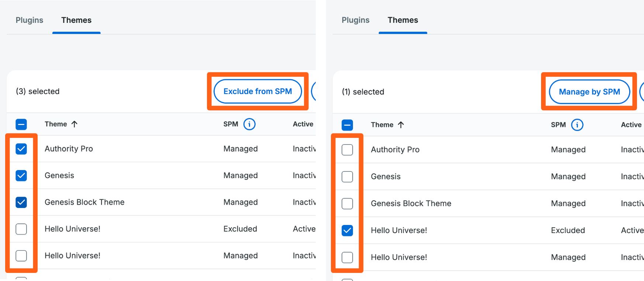Select excluded Hello Universe! checkbox in left panel
The height and width of the screenshot is (281, 644).
tap(21, 229)
